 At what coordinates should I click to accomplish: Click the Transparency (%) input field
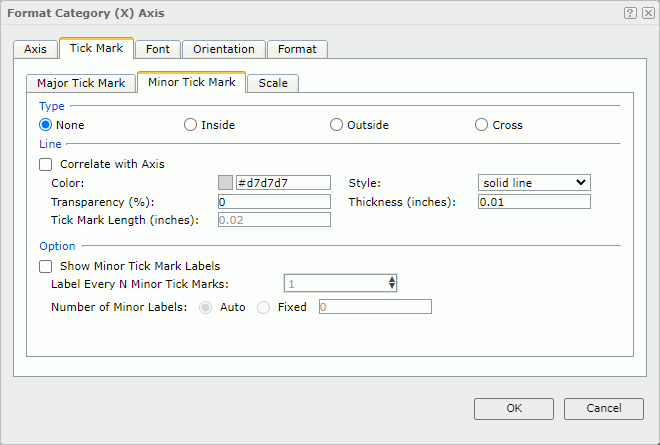(x=273, y=202)
